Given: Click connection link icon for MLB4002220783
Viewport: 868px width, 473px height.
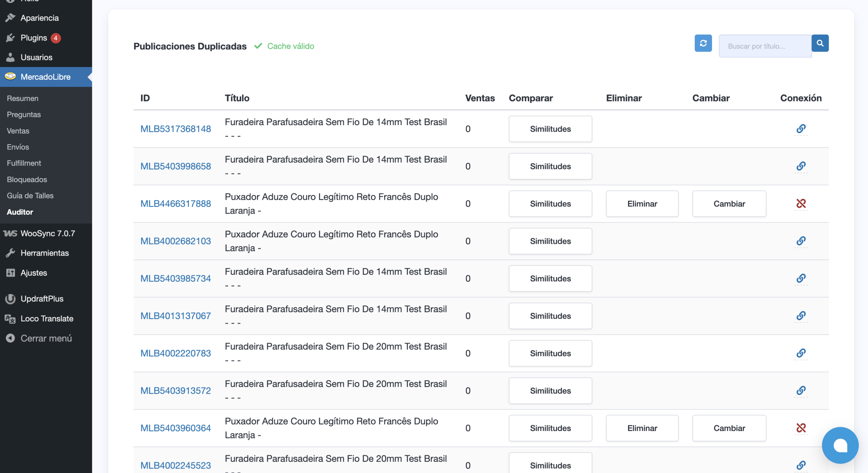Looking at the screenshot, I should pos(801,353).
